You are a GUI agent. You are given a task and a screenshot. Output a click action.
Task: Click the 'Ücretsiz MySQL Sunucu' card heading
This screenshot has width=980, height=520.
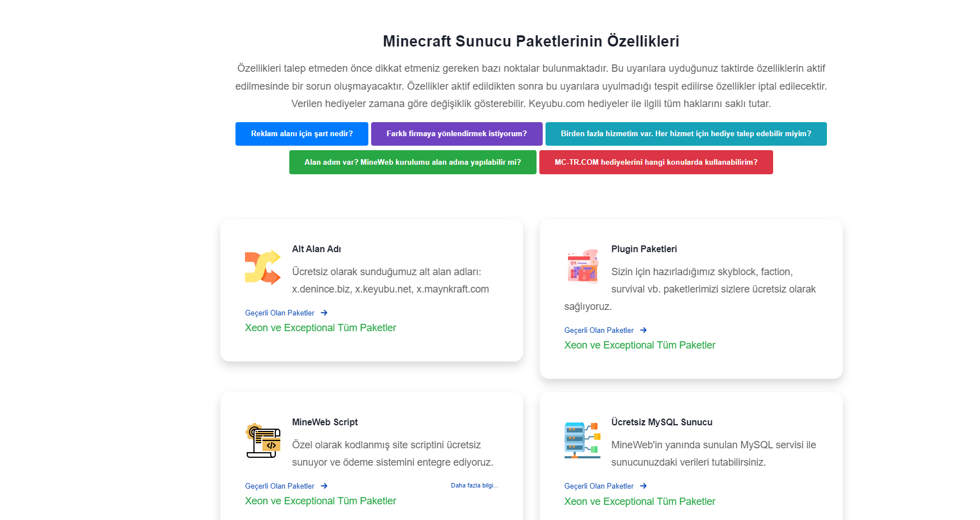pyautogui.click(x=662, y=422)
